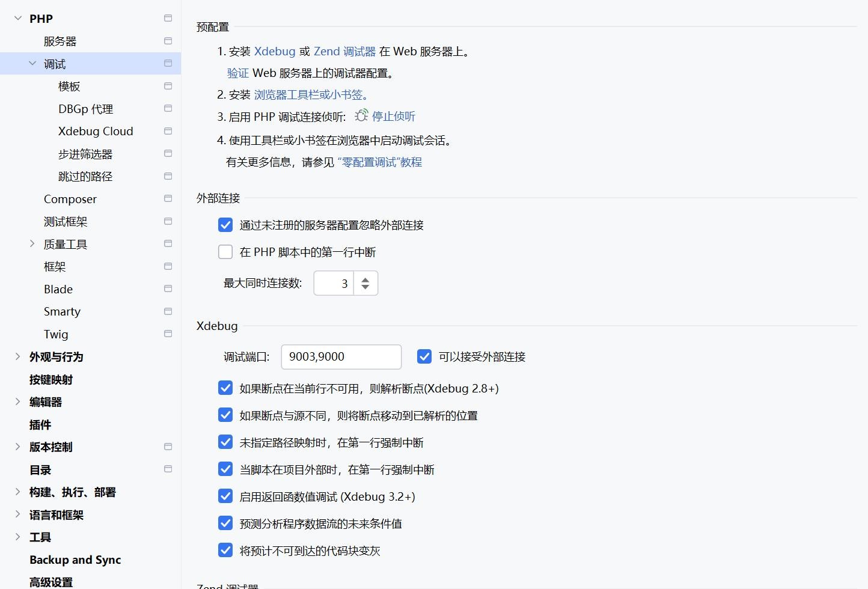Open the 按键映射 settings page
The image size is (868, 589).
point(51,379)
